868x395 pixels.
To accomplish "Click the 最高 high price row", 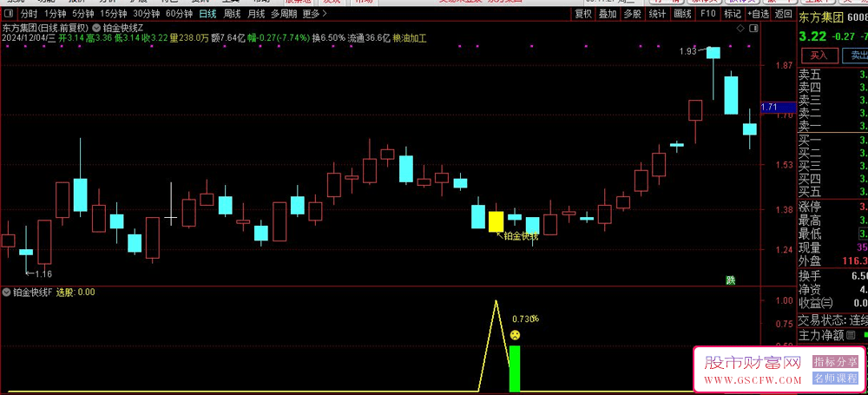I will [x=832, y=221].
